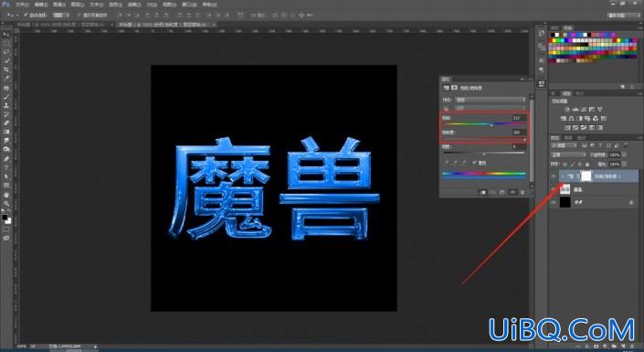Open the Image (图像) menu

point(58,5)
